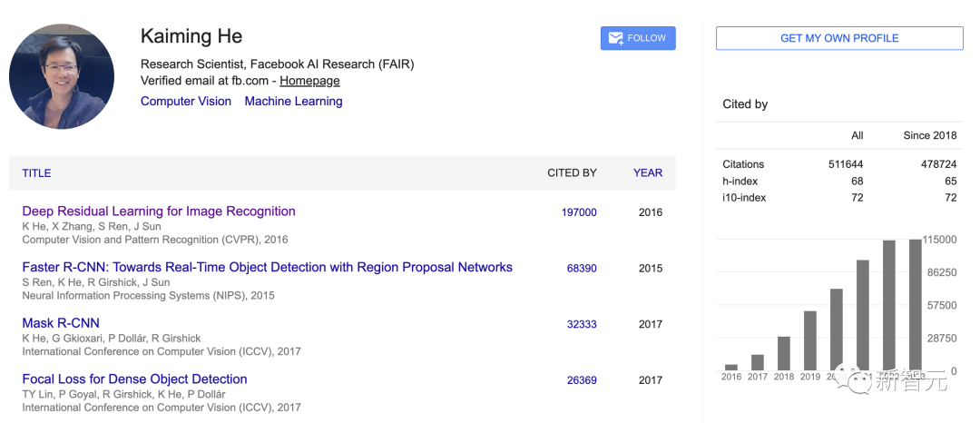Click the 2018 bar in citations chart
Viewport: 980px width, 423px height.
point(784,353)
